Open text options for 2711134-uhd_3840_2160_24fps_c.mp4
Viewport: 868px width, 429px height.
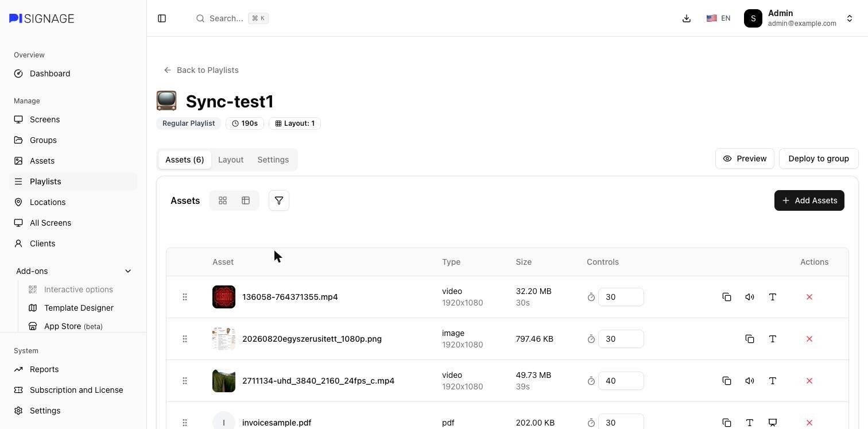pos(773,381)
